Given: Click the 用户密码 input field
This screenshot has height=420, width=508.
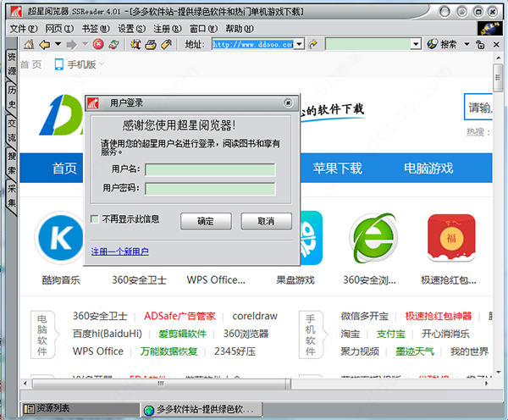Looking at the screenshot, I should click(210, 189).
